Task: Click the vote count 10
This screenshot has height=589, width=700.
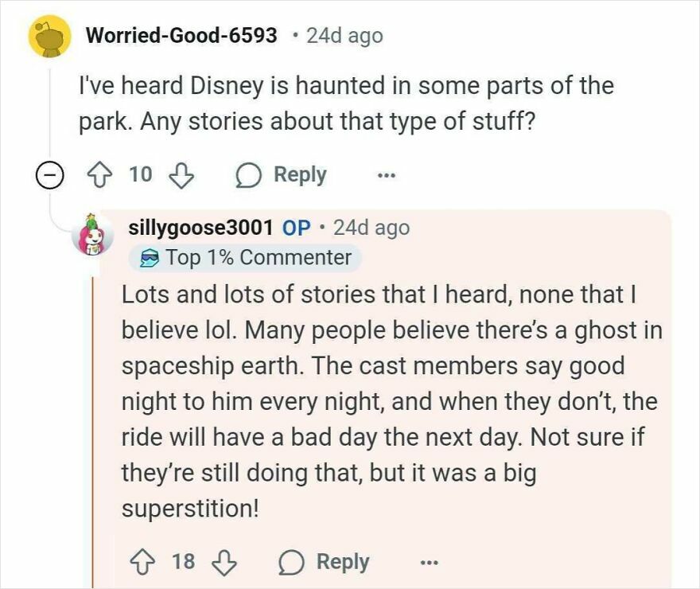Action: [140, 174]
